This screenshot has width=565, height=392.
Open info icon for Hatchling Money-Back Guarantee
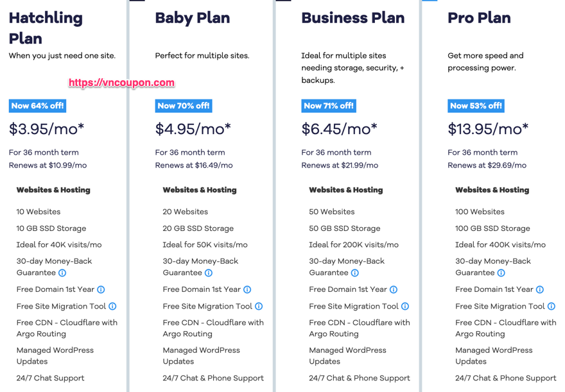tap(62, 273)
